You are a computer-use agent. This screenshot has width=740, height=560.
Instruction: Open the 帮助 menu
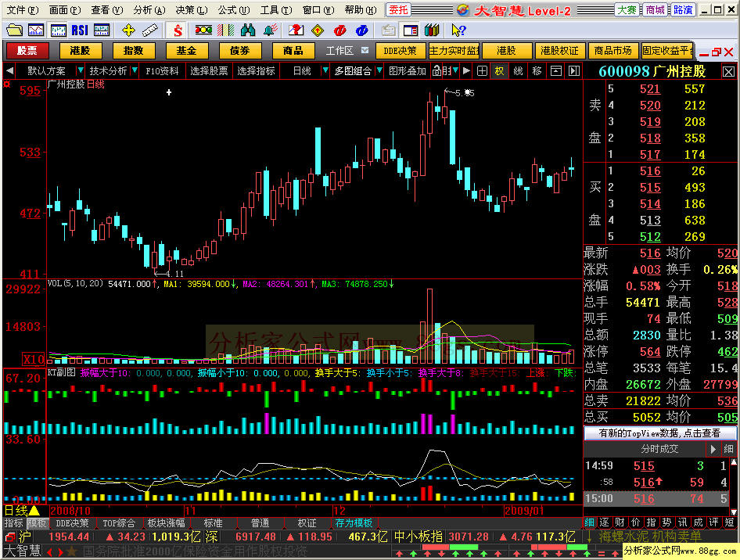tap(361, 10)
